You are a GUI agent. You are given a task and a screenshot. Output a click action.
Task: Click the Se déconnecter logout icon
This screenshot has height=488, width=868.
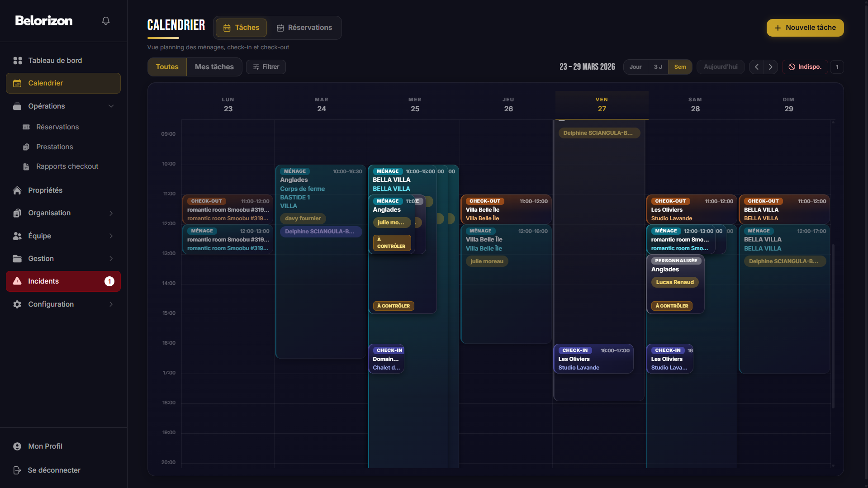pos(17,470)
